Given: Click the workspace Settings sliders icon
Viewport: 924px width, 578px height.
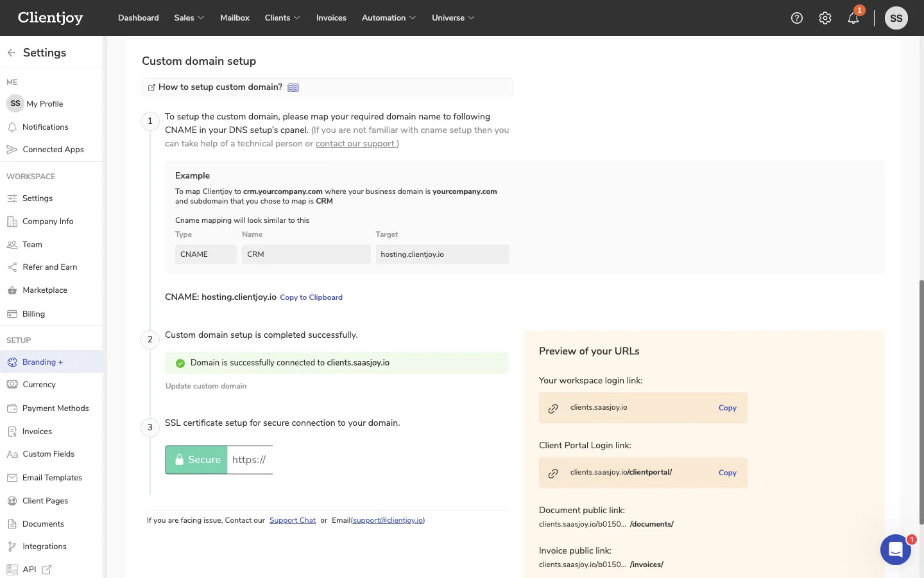Looking at the screenshot, I should coord(12,198).
